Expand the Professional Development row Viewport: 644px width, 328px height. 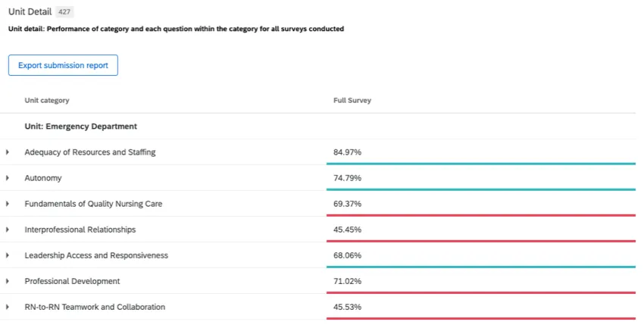[8, 281]
